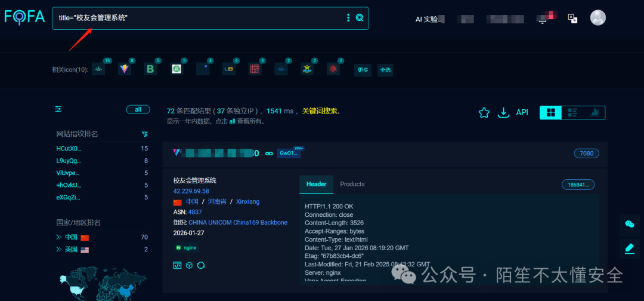Click the 'all' link to view all data
This screenshot has height=301, width=644.
[x=232, y=122]
